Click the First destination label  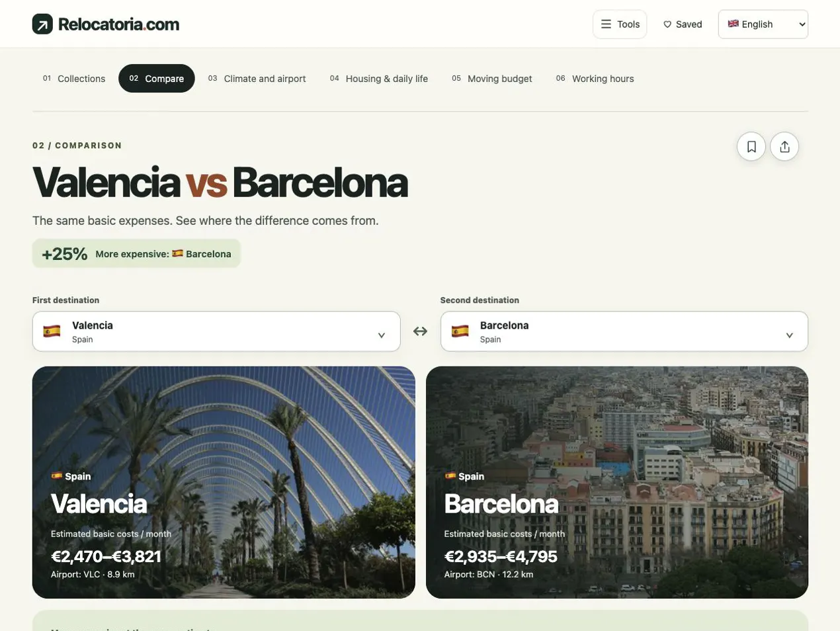coord(66,300)
